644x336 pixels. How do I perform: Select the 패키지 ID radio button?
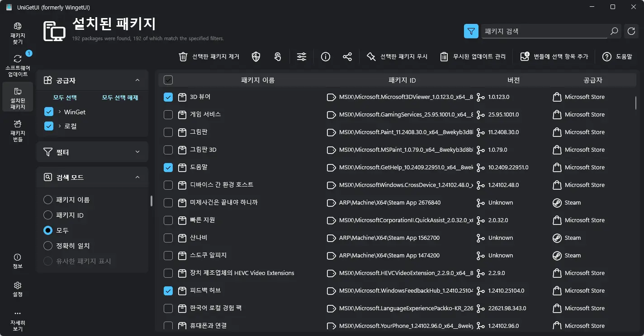pyautogui.click(x=48, y=215)
